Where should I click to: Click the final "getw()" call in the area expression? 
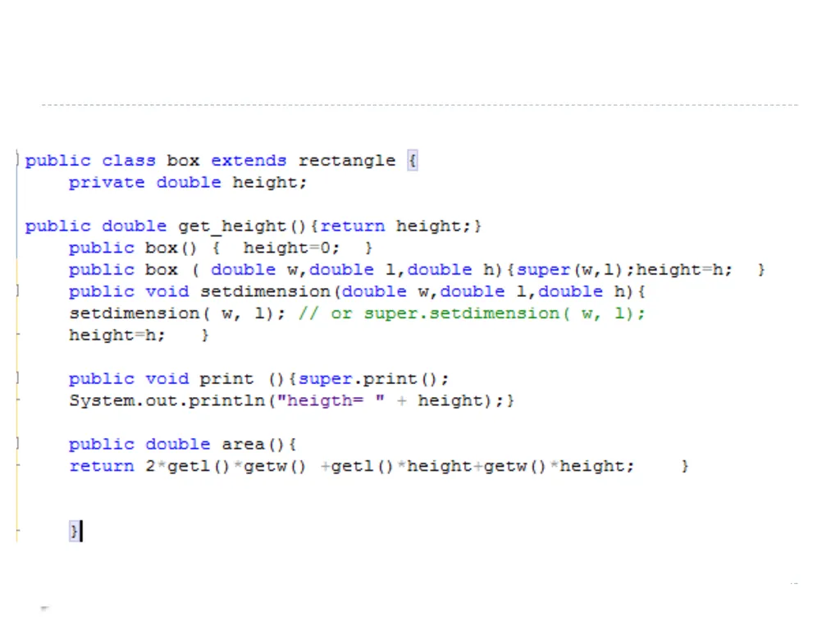point(514,467)
